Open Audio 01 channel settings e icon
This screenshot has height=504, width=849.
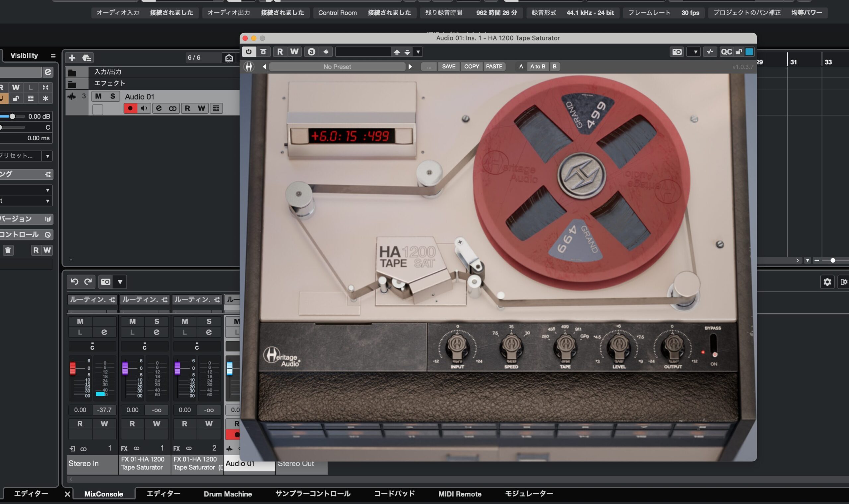[x=159, y=108]
